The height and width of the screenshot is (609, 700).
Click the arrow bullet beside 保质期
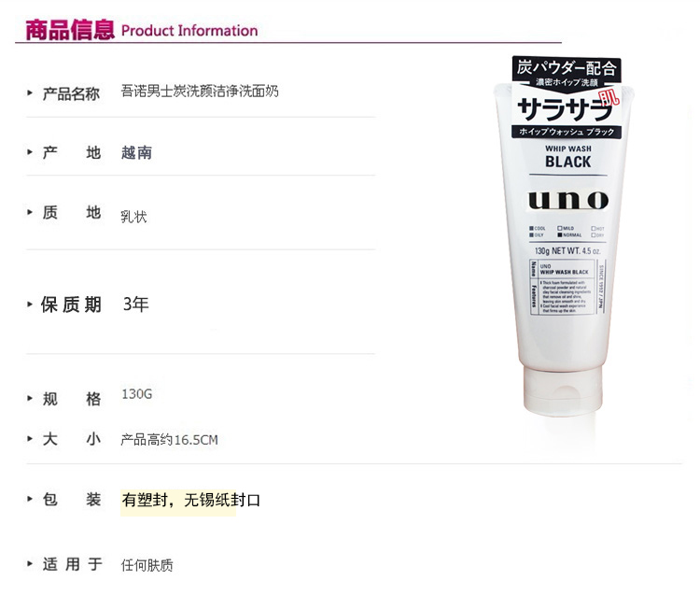30,304
